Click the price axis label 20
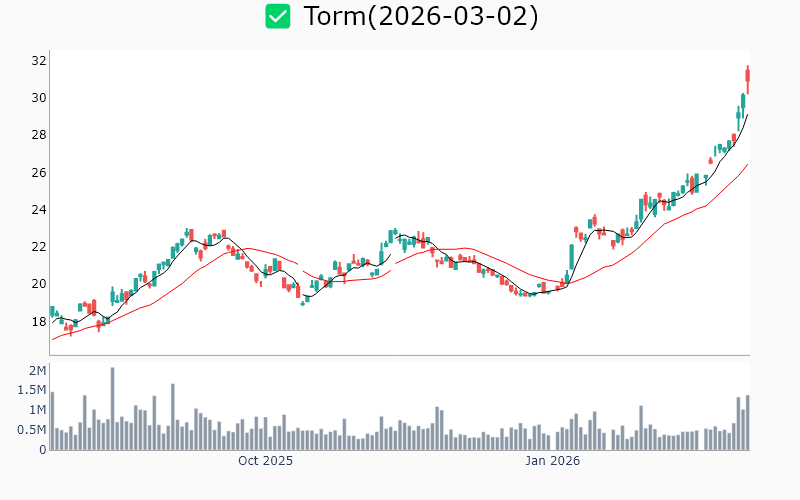Viewport: 800px width, 500px height. (x=39, y=284)
